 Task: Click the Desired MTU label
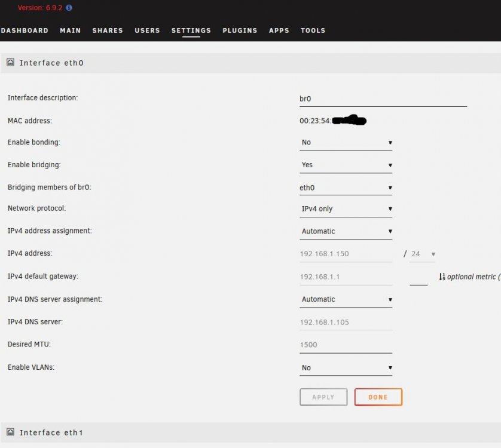point(29,344)
